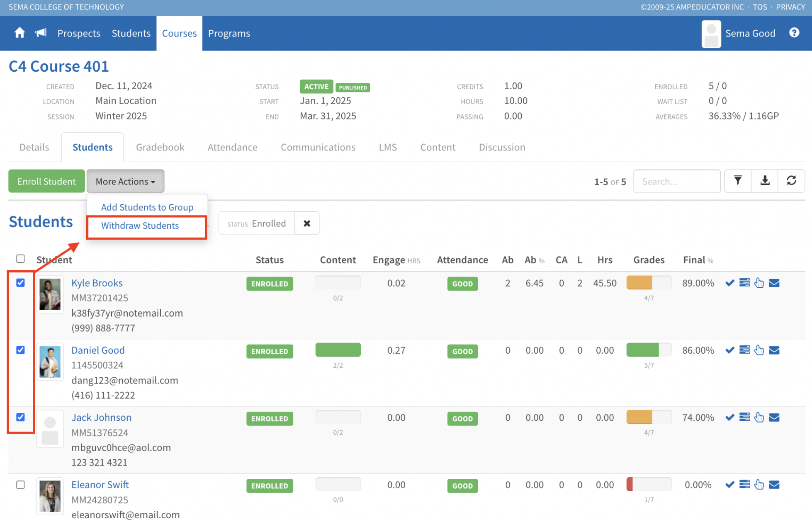Click checkmark icon in Daniel Good row
Image resolution: width=812 pixels, height=524 pixels.
point(729,351)
